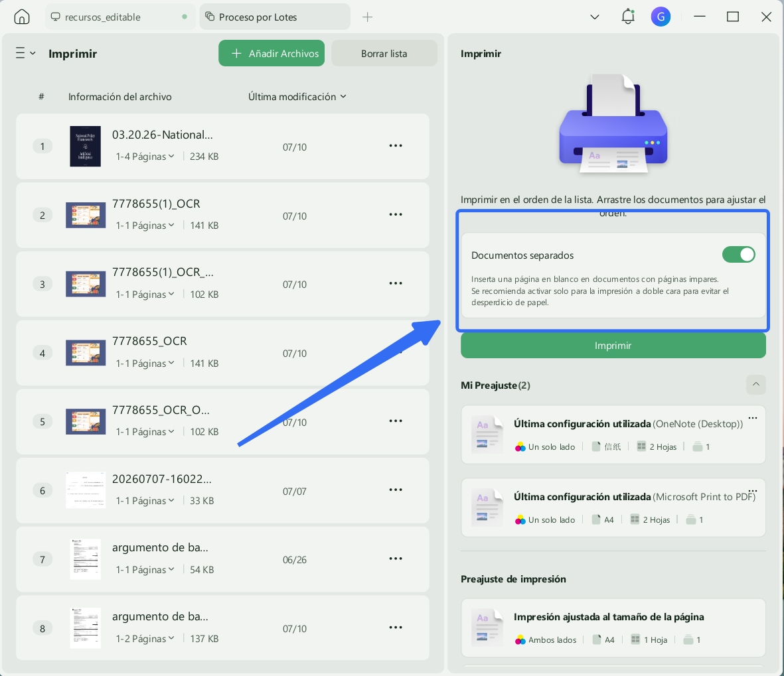Click the 07/07 modification date

(x=295, y=491)
